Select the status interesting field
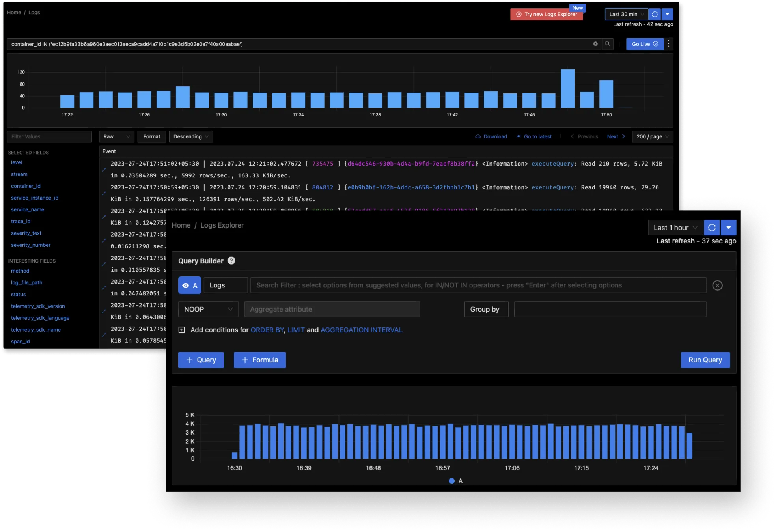 coord(18,295)
